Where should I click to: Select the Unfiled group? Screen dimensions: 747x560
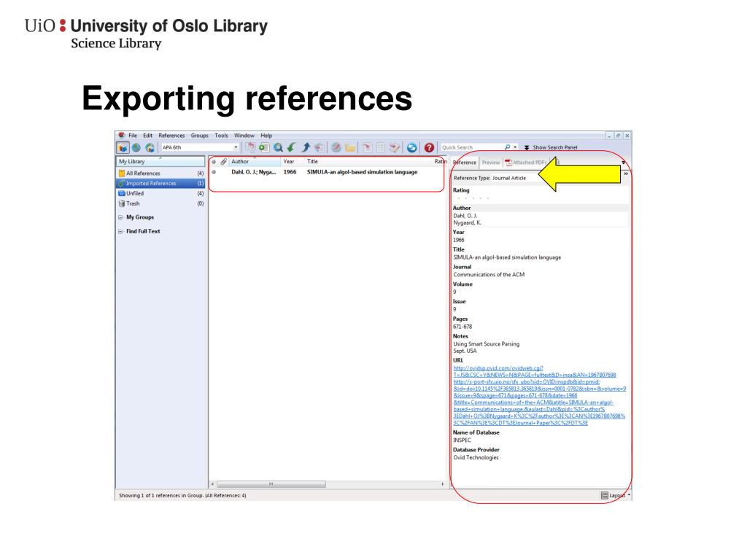pyautogui.click(x=160, y=193)
